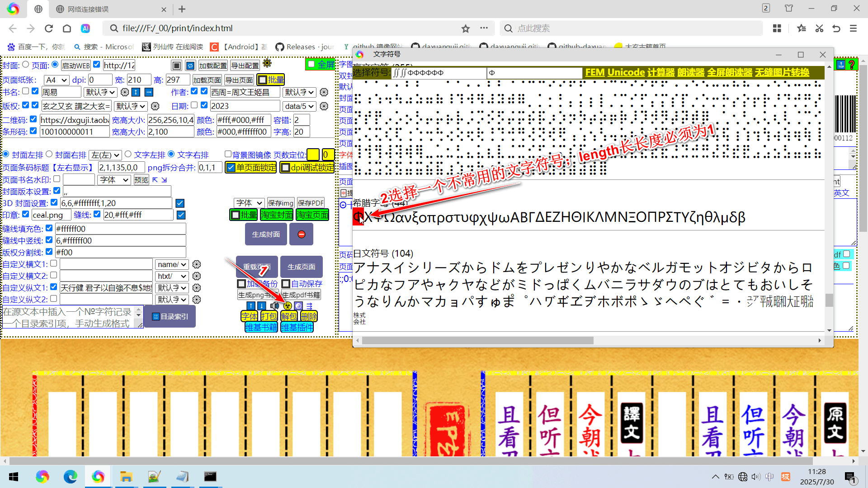Open the Unicode menu in 文字符号 window
Screen dimensions: 868x488
(626, 72)
